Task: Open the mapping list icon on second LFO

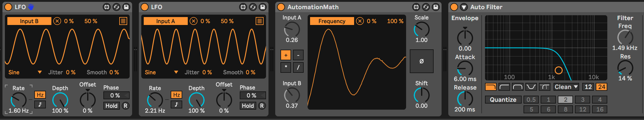Action: [x=260, y=21]
